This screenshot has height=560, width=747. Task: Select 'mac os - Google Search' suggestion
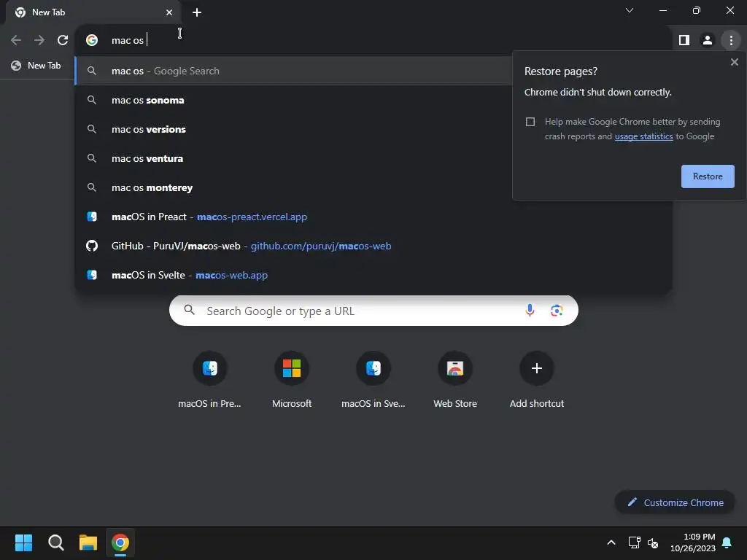[x=293, y=71]
